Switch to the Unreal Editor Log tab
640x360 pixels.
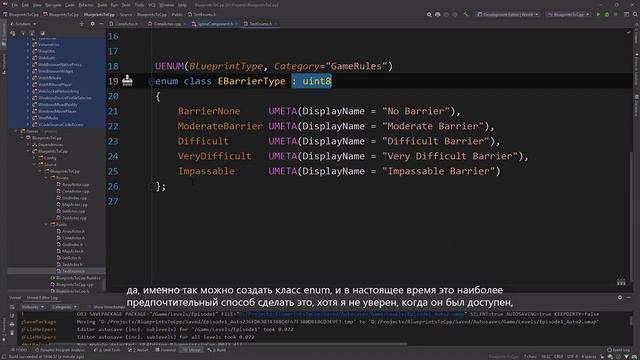[x=42, y=298]
